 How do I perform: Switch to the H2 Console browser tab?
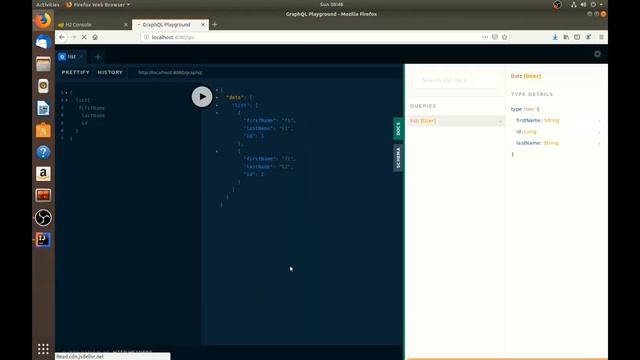click(93, 24)
